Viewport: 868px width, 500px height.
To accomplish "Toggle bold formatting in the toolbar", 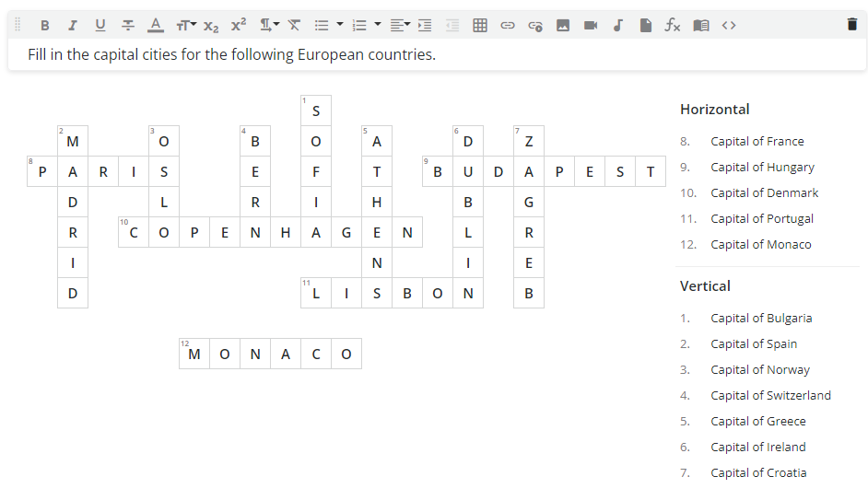I will coord(44,25).
